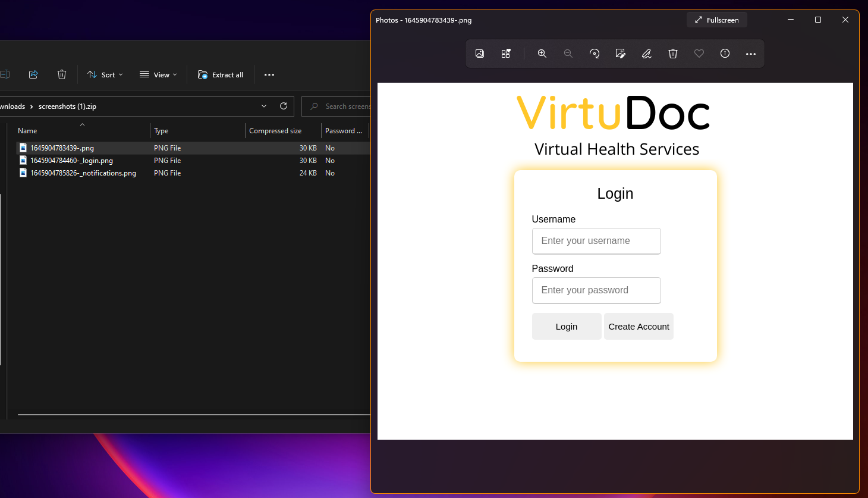Click the 24 KB size cell

pos(308,173)
